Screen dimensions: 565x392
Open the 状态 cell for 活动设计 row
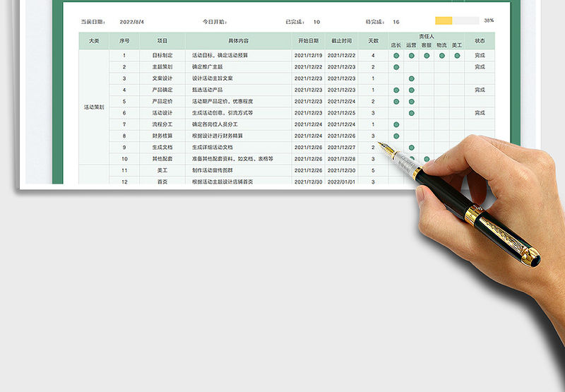480,113
